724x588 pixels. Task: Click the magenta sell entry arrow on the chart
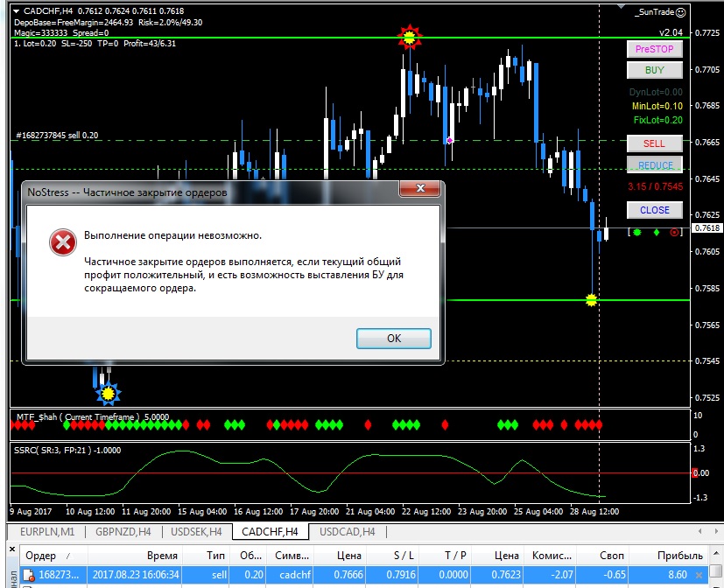(x=450, y=140)
